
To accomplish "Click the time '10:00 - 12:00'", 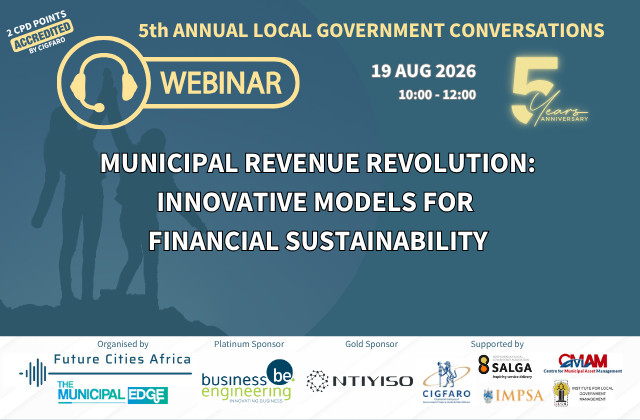I will coord(437,95).
